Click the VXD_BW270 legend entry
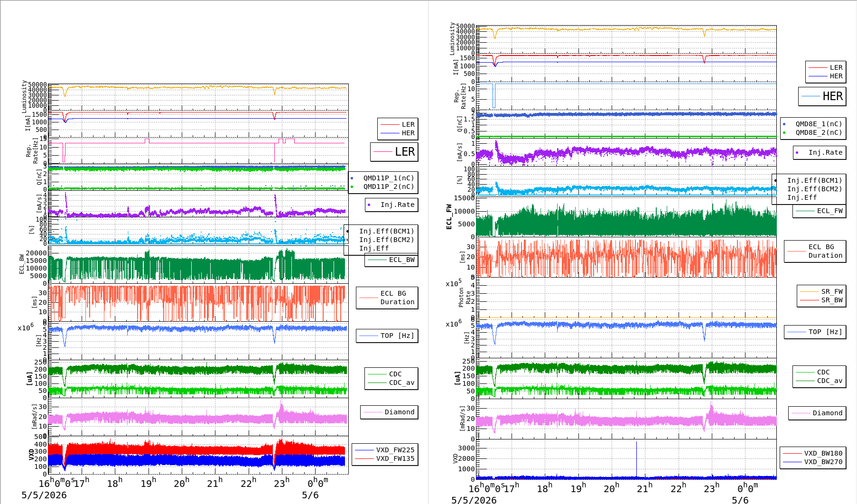Viewport: 857px width, 504px height. pos(813,462)
